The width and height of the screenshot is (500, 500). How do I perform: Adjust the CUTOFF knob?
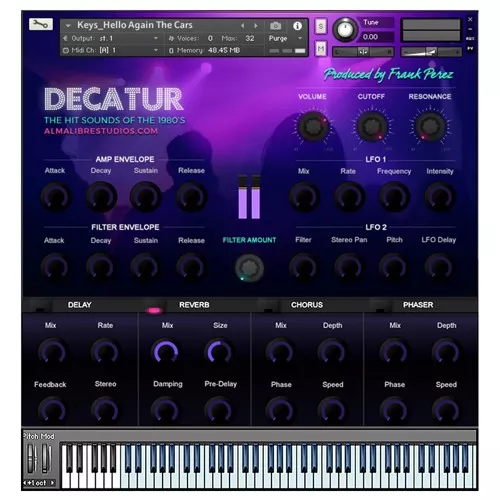(371, 126)
